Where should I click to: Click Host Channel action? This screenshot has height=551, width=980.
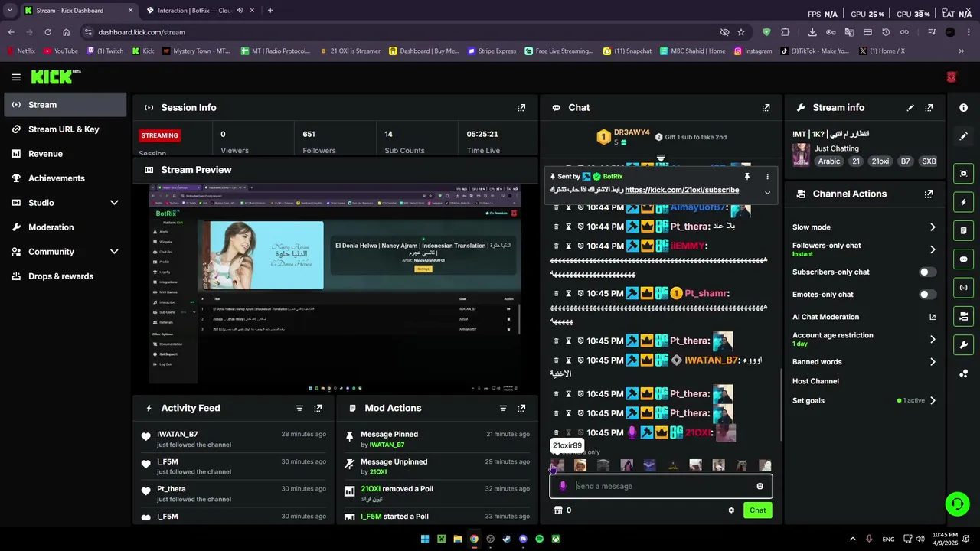(x=815, y=381)
